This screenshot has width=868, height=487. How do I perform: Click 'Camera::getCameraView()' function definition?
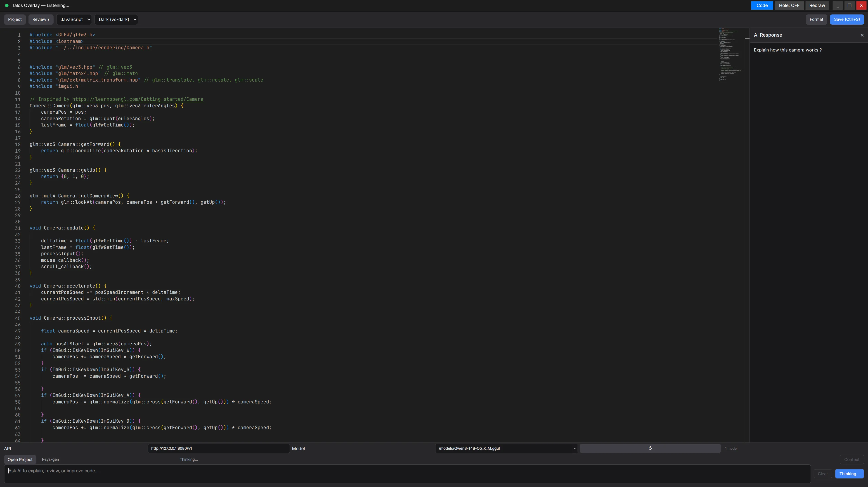tap(91, 196)
